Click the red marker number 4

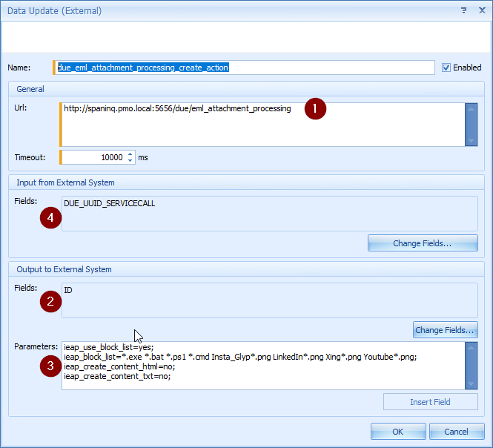[x=50, y=218]
